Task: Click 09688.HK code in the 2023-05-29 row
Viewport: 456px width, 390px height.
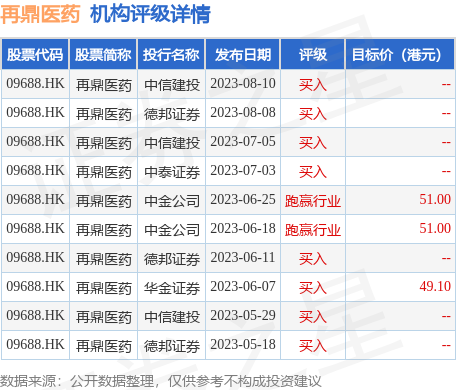Action: coord(35,315)
